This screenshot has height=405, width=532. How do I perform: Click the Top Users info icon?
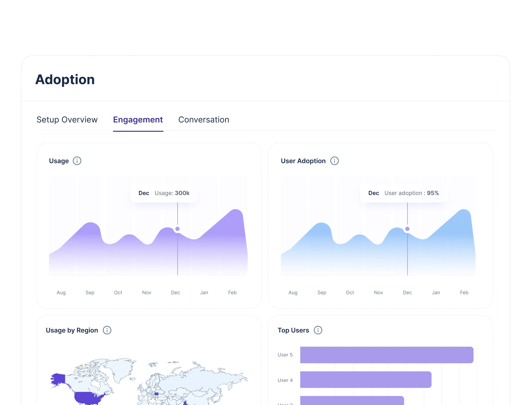tap(318, 330)
